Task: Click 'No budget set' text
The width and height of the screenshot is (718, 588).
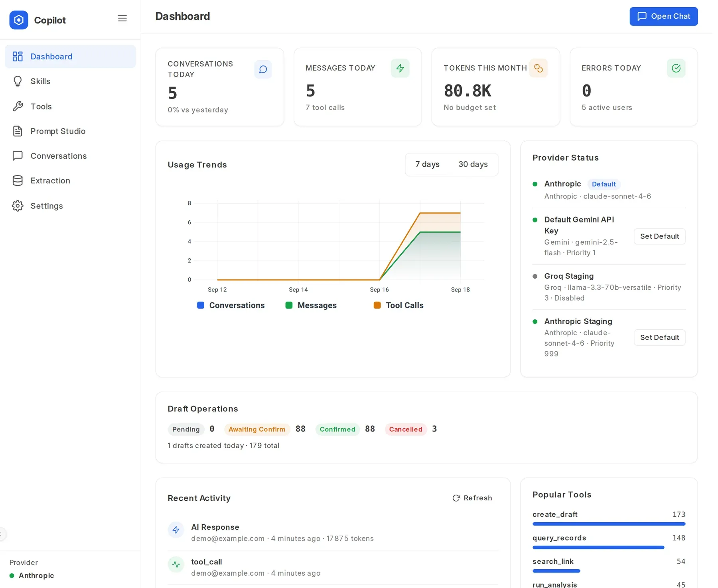Action: (469, 108)
